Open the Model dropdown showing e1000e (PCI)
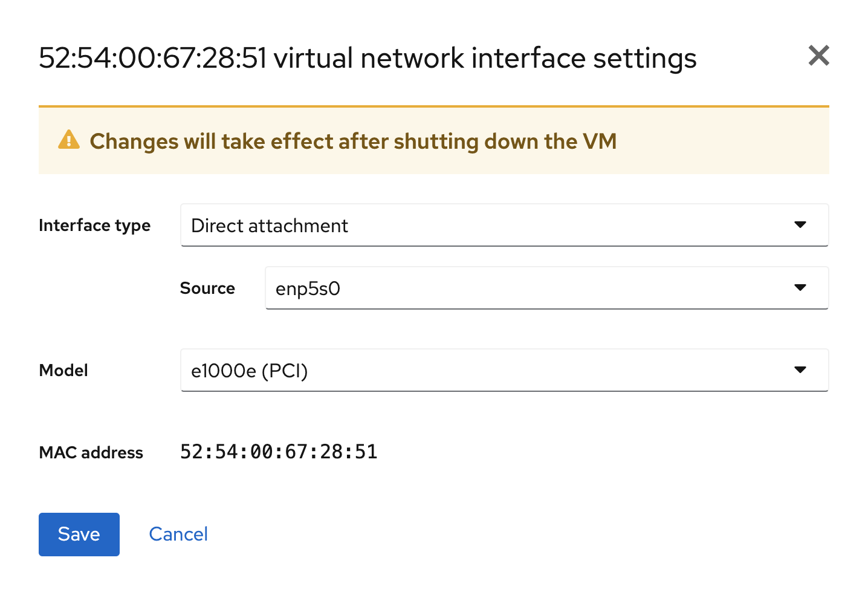The image size is (868, 595). tap(505, 369)
